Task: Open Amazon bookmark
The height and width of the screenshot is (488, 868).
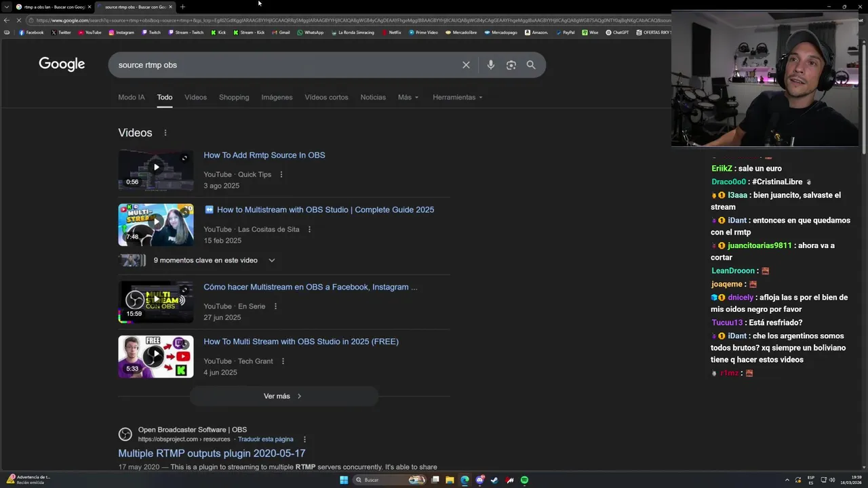Action: 536,33
